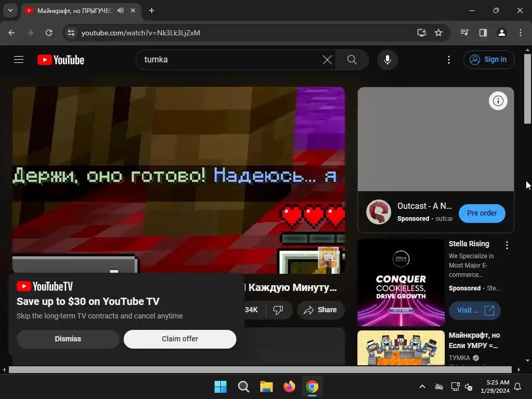Screen dimensions: 532x399
Task: Open YouTube settings three-dot menu
Action: pyautogui.click(x=448, y=60)
